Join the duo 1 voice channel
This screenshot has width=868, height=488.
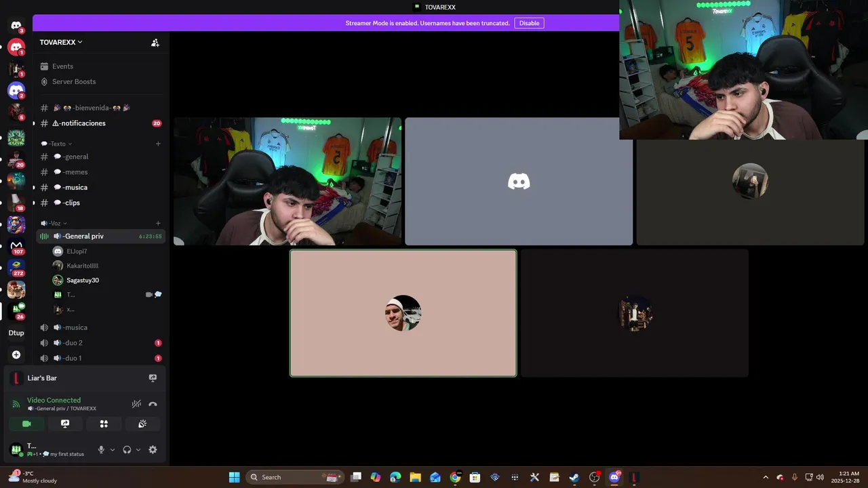[100, 358]
